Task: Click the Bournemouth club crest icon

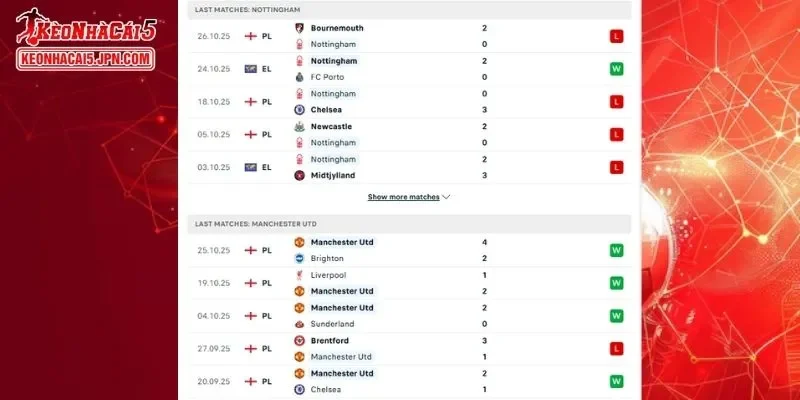Action: pos(299,29)
